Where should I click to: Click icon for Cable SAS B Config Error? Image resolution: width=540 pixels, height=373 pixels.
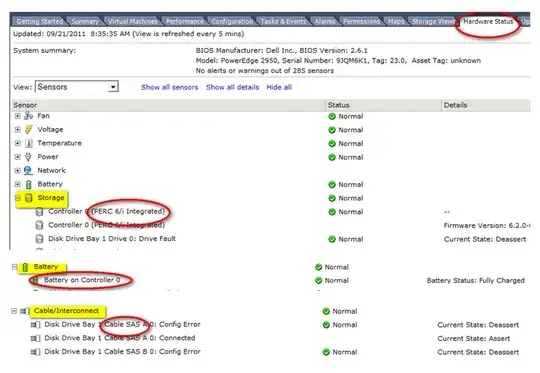35,352
